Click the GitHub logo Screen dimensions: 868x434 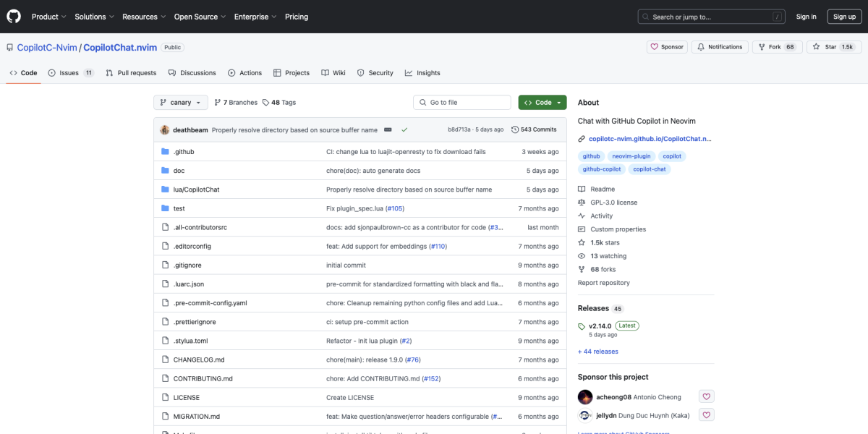[x=13, y=16]
